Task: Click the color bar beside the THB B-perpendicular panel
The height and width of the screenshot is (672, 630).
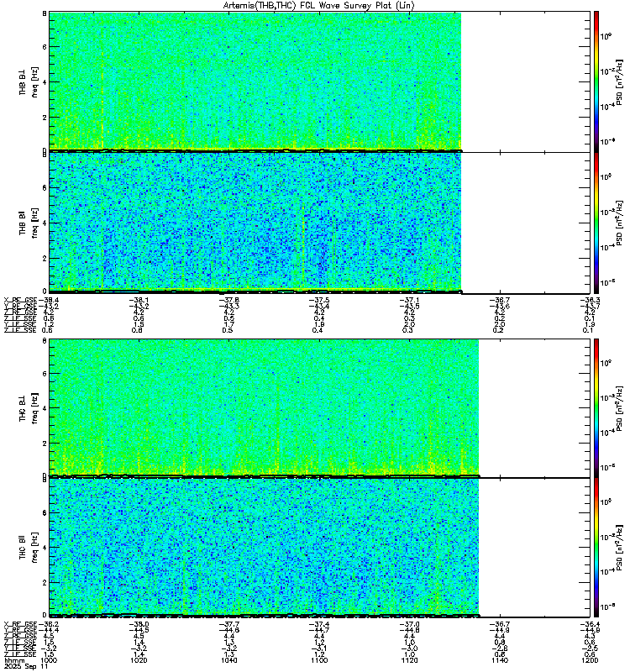Action: point(596,81)
